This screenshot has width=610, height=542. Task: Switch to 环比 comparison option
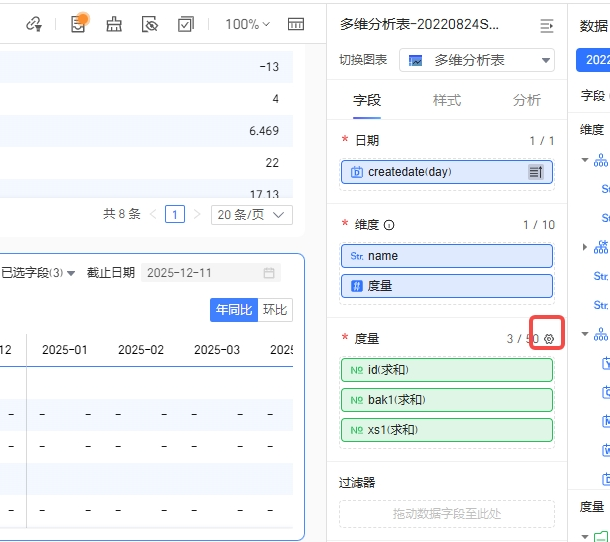click(274, 310)
